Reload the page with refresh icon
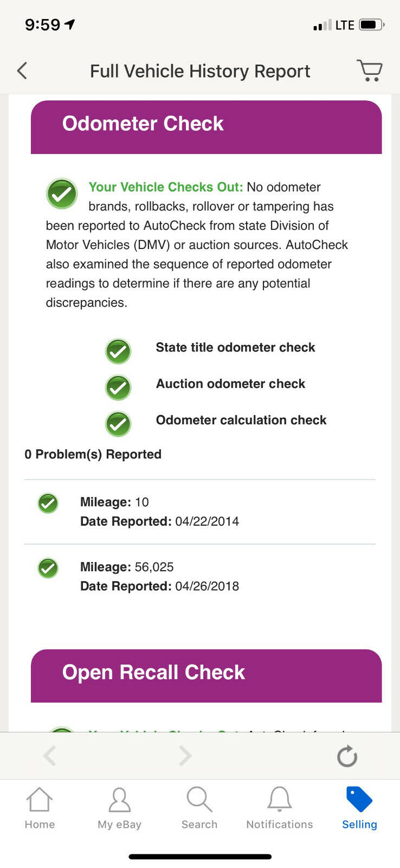The image size is (400, 868). [347, 756]
